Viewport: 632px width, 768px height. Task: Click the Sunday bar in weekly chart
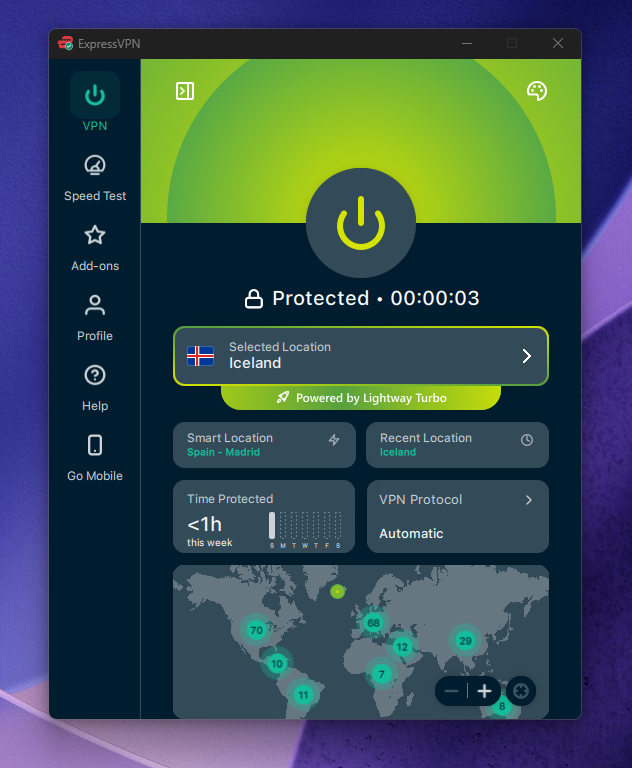click(x=272, y=526)
